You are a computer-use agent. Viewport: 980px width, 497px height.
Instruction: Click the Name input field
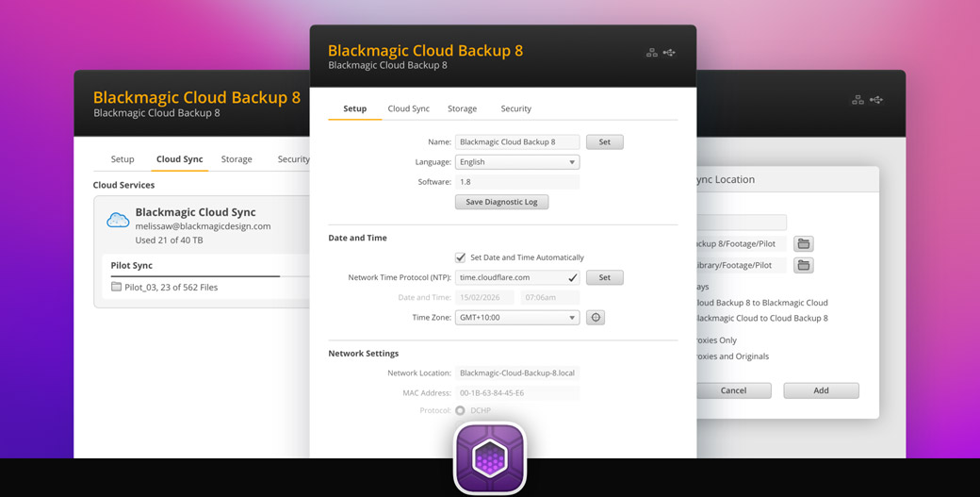517,141
